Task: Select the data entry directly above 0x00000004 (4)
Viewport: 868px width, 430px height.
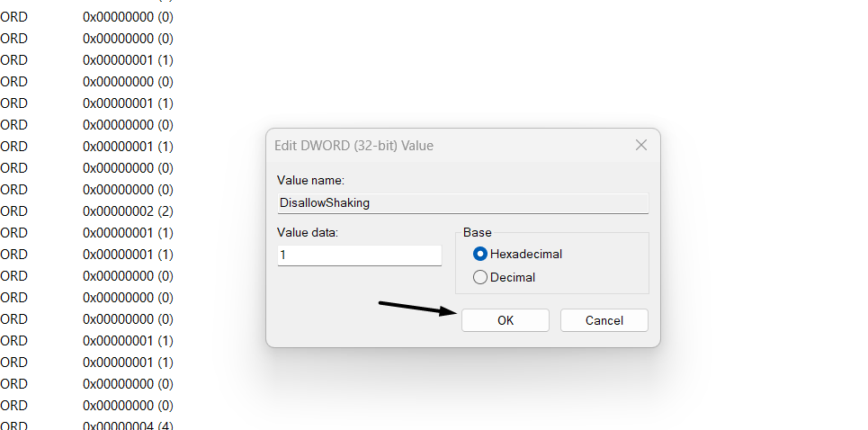Action: tap(128, 406)
